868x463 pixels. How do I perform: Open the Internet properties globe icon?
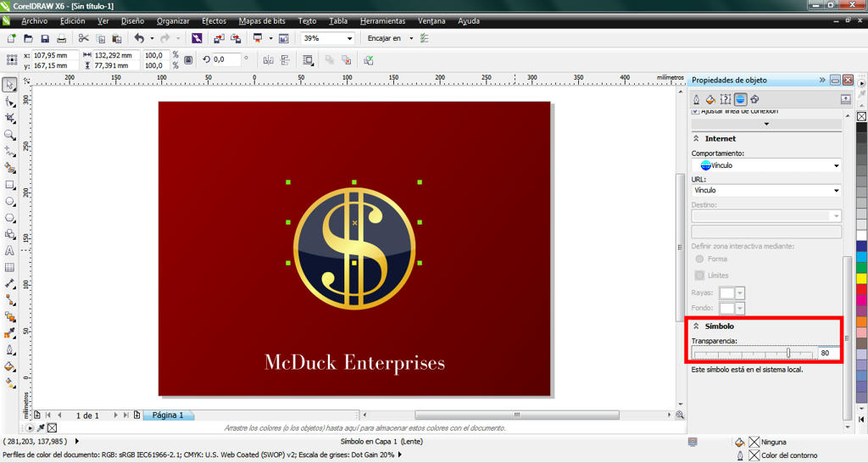coord(740,99)
